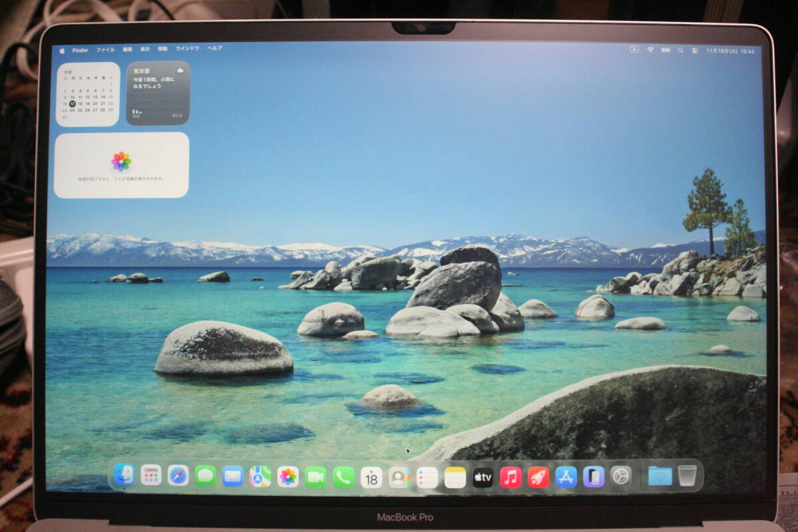Viewport: 798px width, 532px height.
Task: Open the red rocket app icon
Action: (539, 477)
